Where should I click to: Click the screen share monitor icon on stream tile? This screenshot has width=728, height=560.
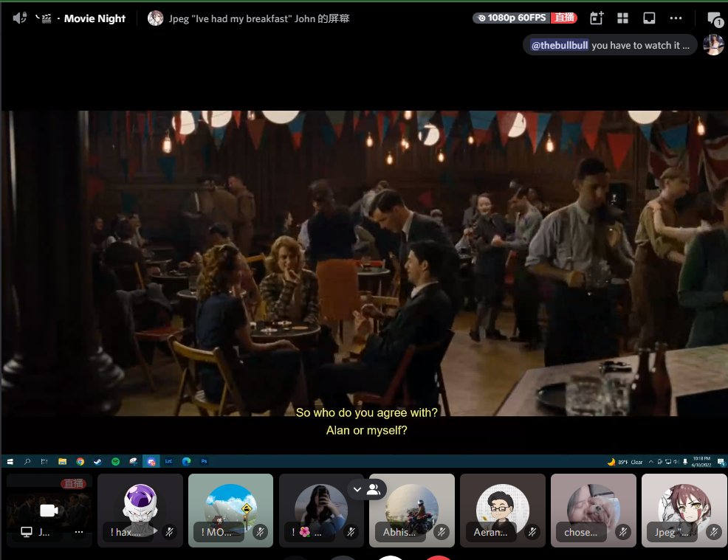pos(27,532)
